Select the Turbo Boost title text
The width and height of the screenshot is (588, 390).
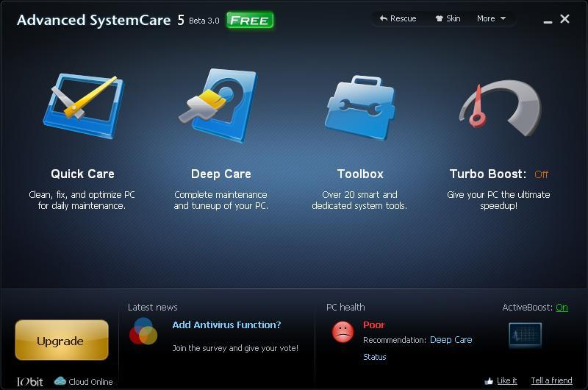(488, 174)
